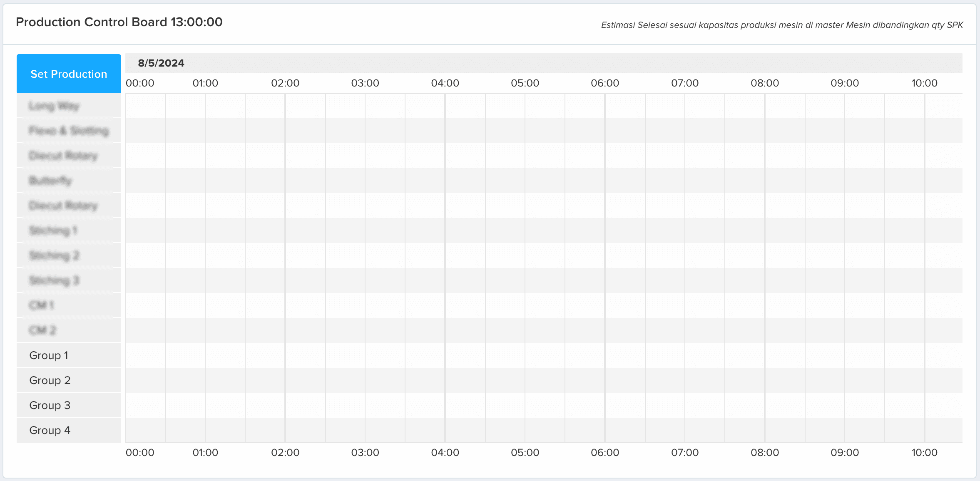Viewport: 980px width, 481px height.
Task: Click the 04:00 label in the top time header
Action: [445, 83]
